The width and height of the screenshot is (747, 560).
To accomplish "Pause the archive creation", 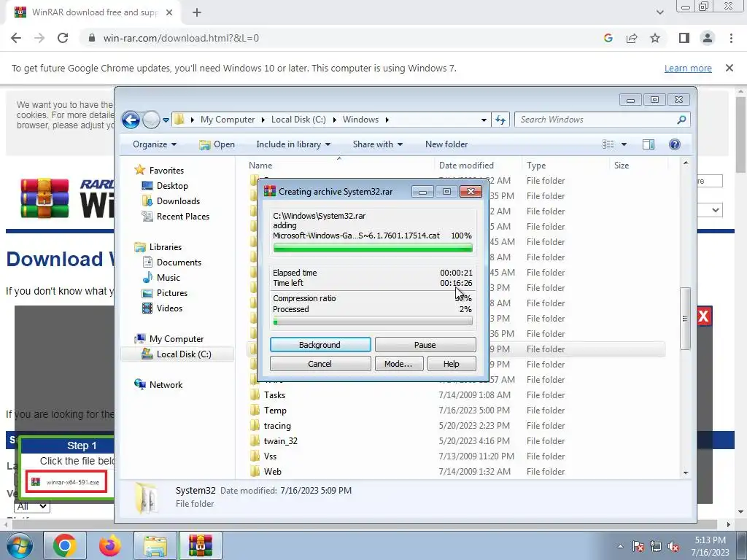I will (425, 345).
